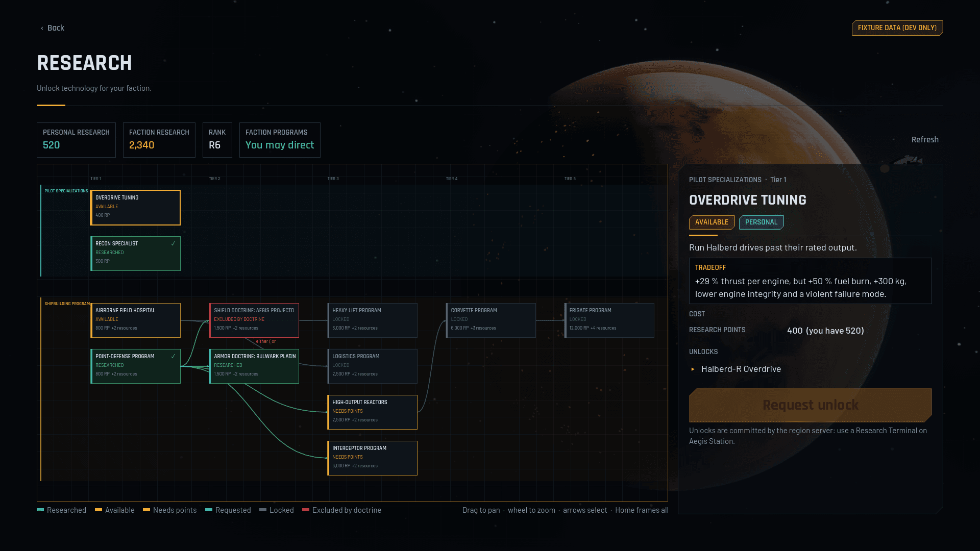Click the TRADEOFF heading
Image resolution: width=980 pixels, height=551 pixels.
pos(710,268)
